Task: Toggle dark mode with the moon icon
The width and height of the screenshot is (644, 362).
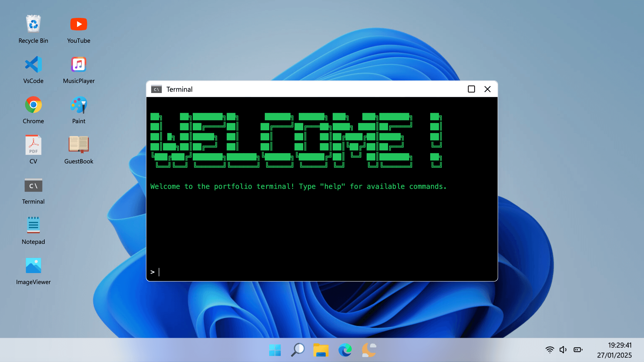Action: point(369,349)
